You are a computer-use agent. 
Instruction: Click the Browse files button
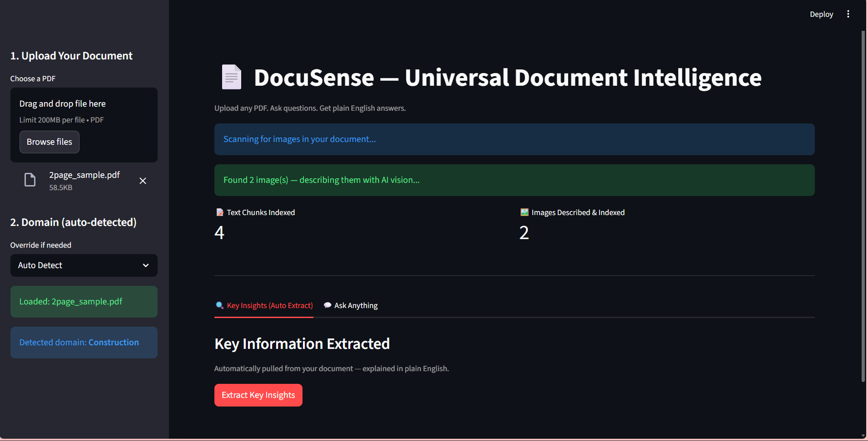[x=49, y=142]
